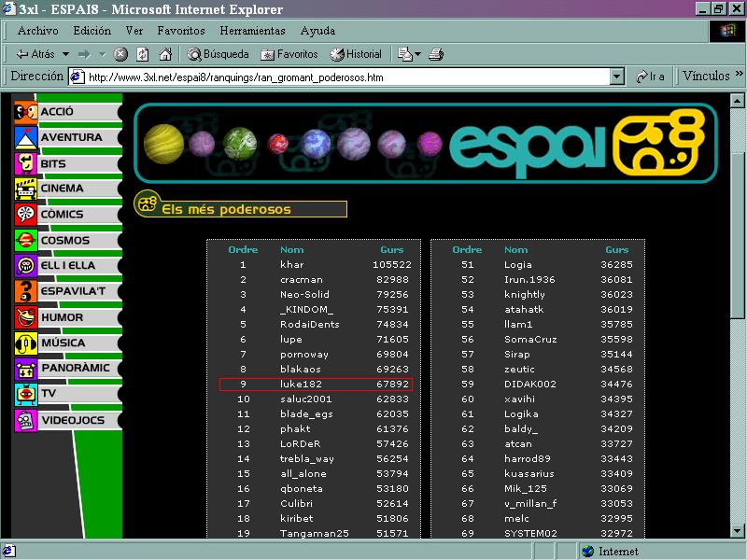Click player name luke182
This screenshot has height=560, width=747.
click(301, 384)
